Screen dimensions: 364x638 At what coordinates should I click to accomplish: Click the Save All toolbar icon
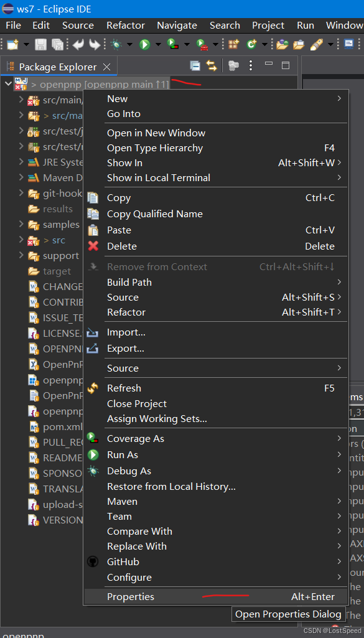click(x=58, y=44)
